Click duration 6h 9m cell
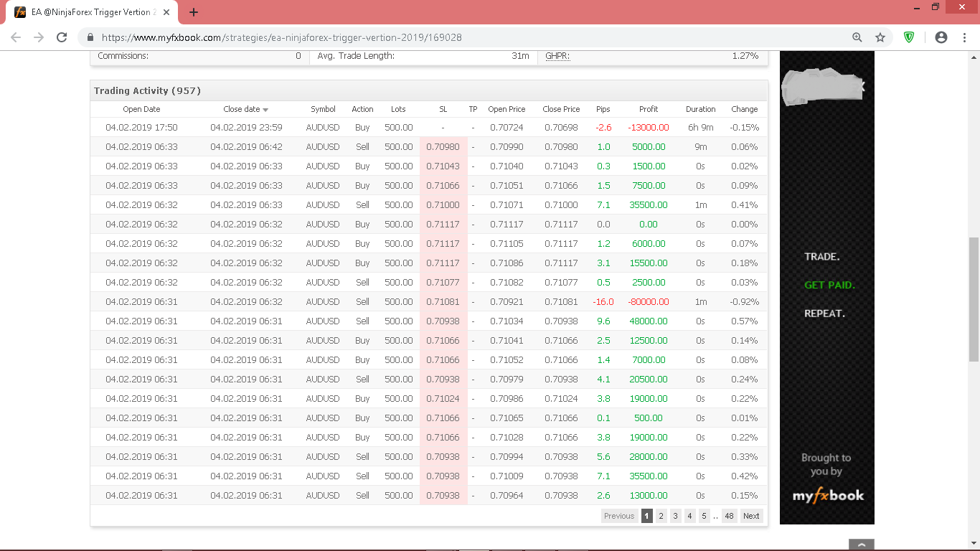Image resolution: width=980 pixels, height=551 pixels. coord(700,128)
